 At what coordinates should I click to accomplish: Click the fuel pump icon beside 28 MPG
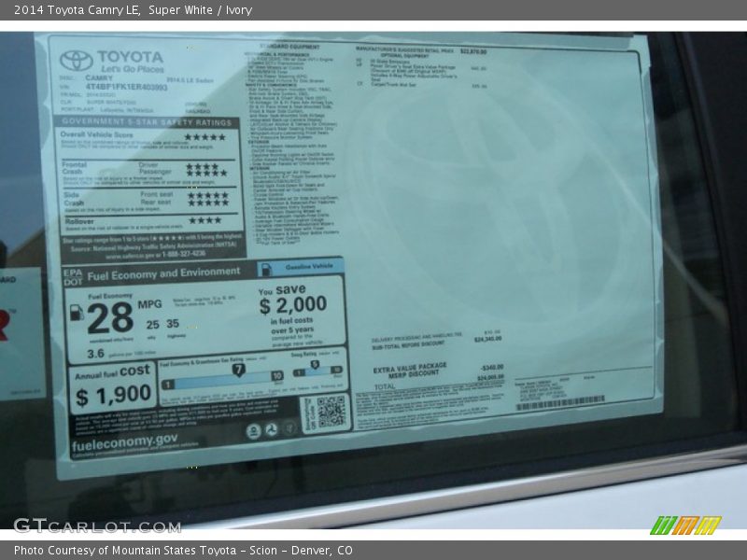click(x=77, y=313)
